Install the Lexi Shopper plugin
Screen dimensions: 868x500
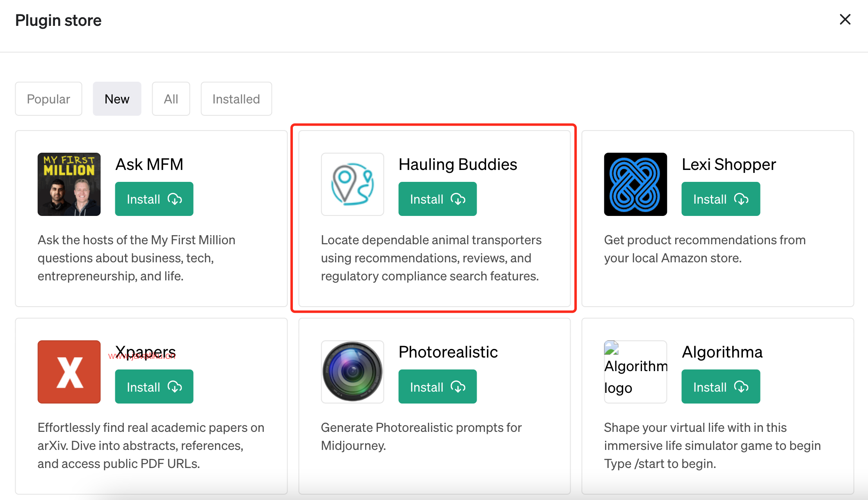[721, 199]
